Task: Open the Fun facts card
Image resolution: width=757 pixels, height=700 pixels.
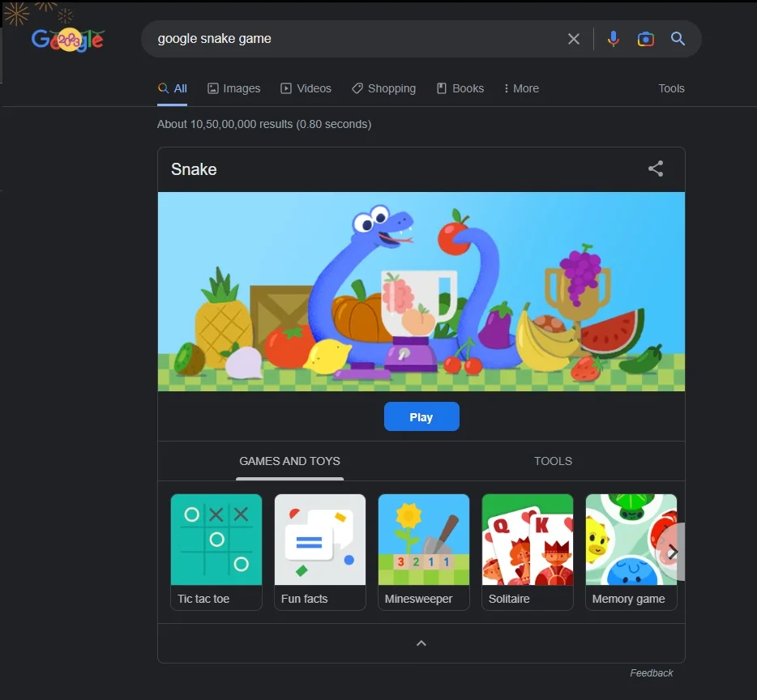Action: tap(320, 552)
